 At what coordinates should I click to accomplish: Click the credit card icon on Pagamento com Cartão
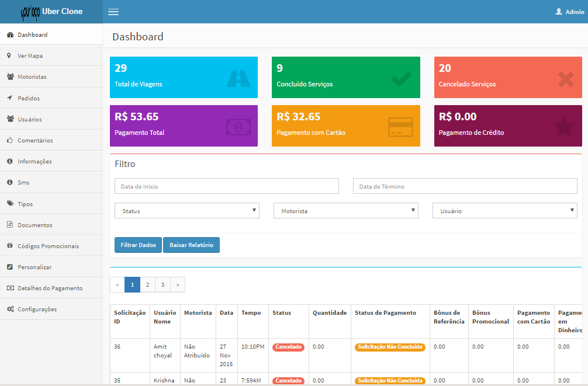[400, 127]
